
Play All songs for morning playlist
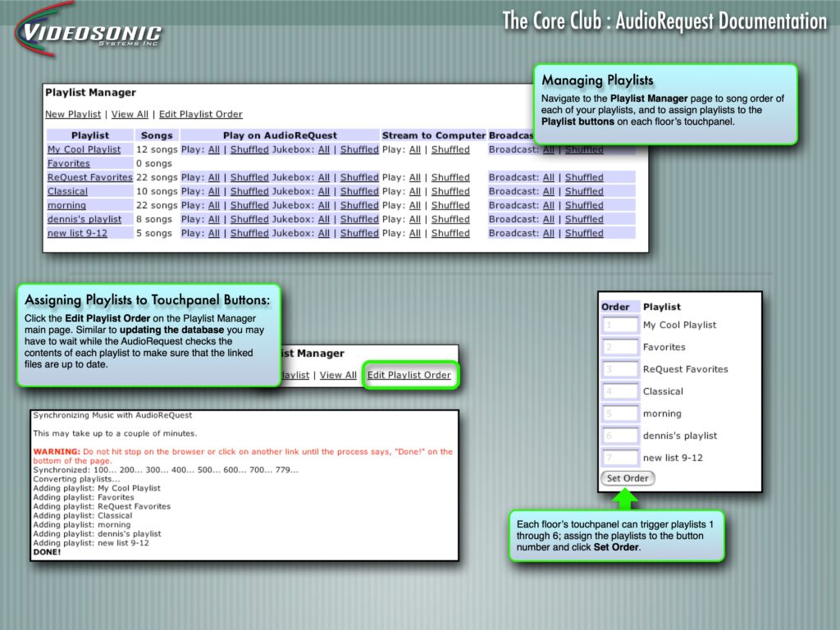click(213, 205)
